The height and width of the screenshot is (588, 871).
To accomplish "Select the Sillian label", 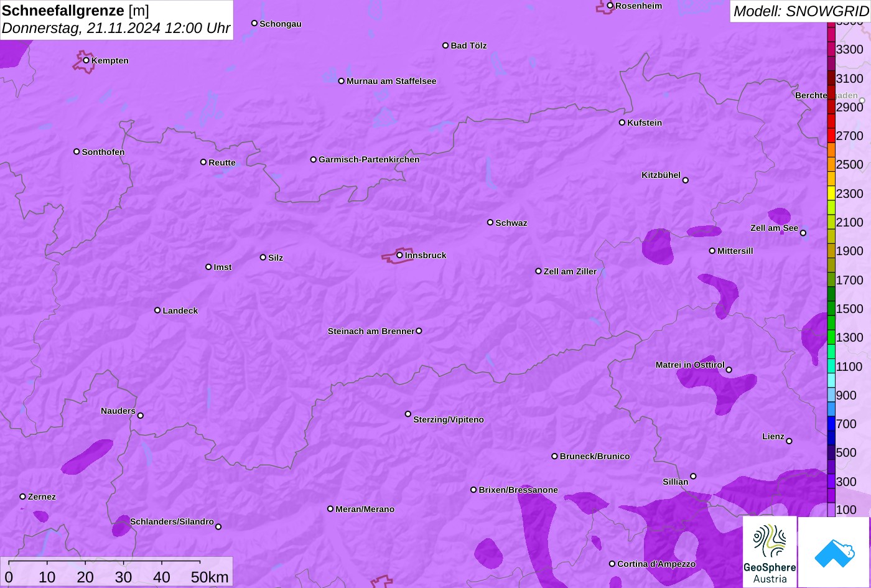I will point(676,482).
